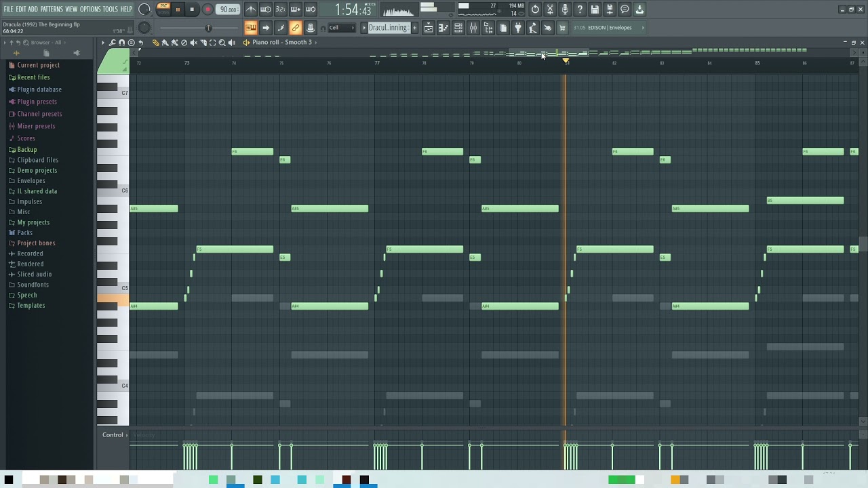Viewport: 868px width, 488px height.
Task: Click the step edit arrow icon
Action: [266, 28]
